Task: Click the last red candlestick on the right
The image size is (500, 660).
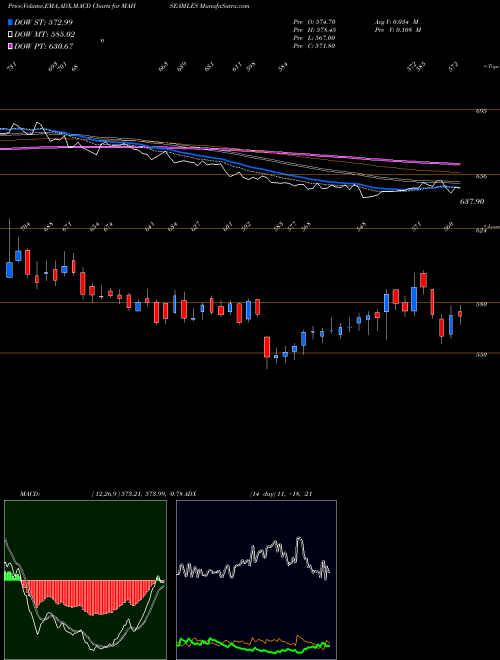Action: point(460,314)
